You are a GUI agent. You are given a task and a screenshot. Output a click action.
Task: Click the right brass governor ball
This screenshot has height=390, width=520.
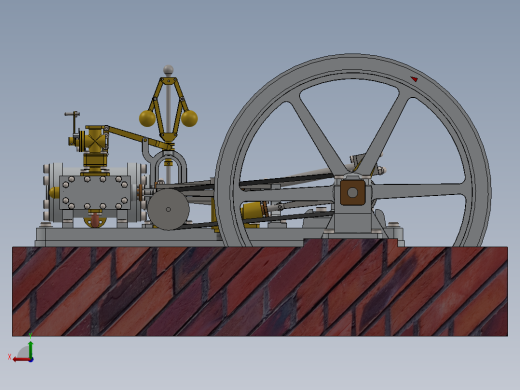coord(189,118)
